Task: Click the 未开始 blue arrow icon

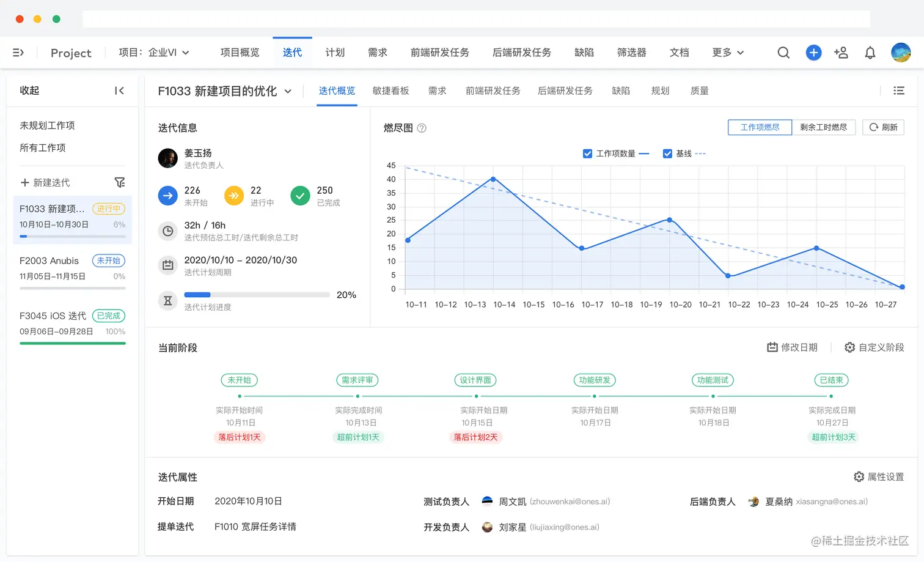Action: point(168,196)
